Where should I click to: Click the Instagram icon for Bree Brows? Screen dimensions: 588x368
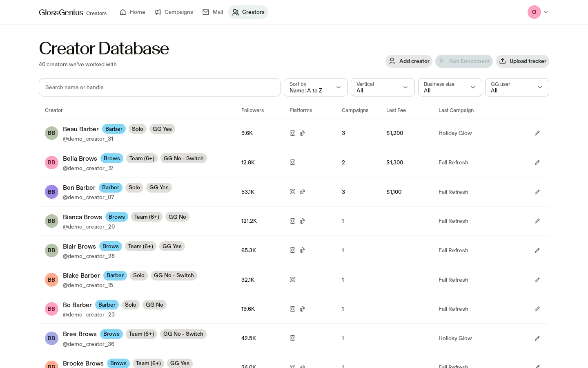292,338
